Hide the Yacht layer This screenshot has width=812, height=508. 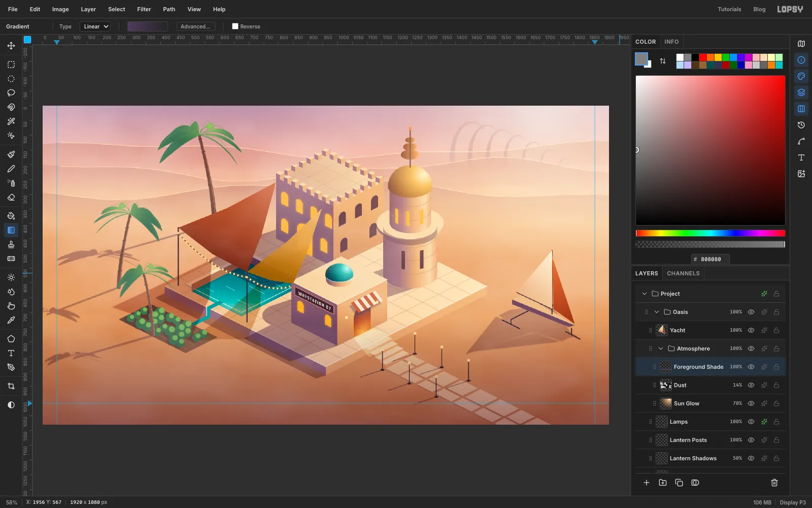pyautogui.click(x=751, y=330)
